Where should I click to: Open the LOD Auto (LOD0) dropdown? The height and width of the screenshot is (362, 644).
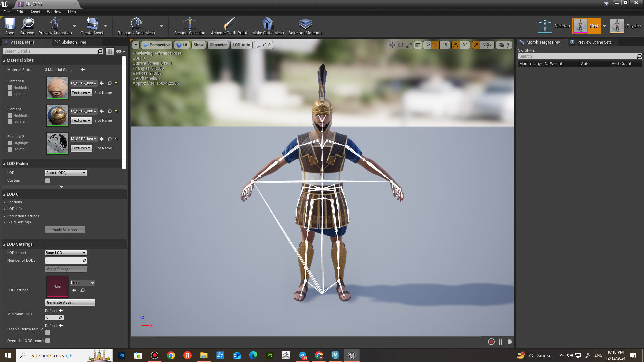click(x=66, y=173)
